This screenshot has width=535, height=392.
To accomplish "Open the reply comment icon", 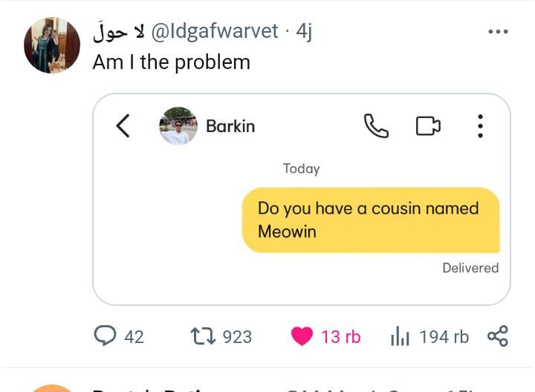I will pyautogui.click(x=105, y=336).
